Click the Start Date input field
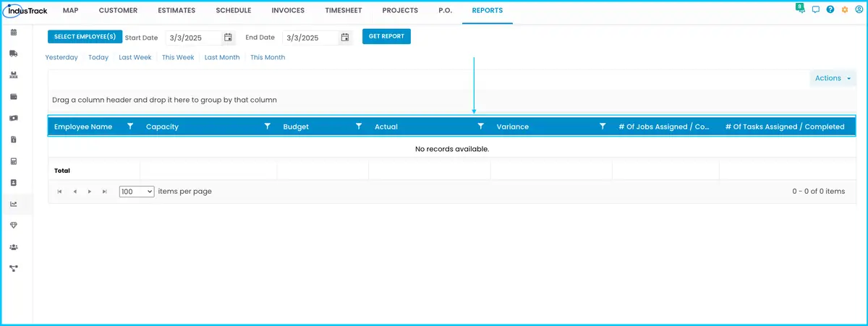The height and width of the screenshot is (326, 868). click(192, 38)
